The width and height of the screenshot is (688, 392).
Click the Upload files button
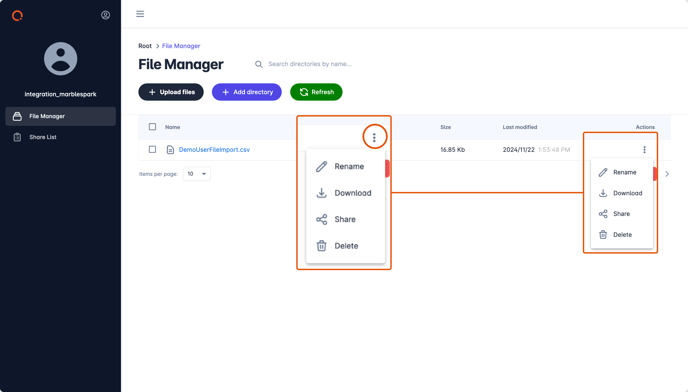171,92
